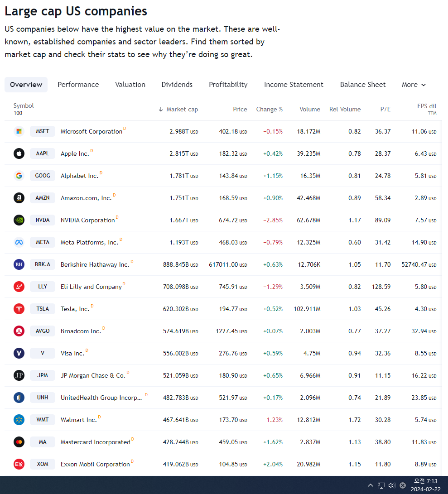Open the LLY ticker link
Image resolution: width=448 pixels, height=494 pixels.
click(x=43, y=287)
